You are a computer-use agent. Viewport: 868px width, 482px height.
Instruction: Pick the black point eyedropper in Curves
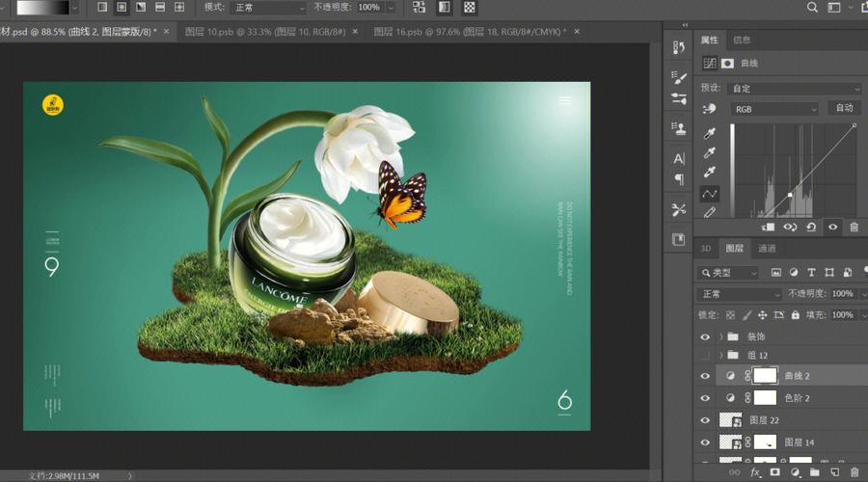pyautogui.click(x=709, y=133)
